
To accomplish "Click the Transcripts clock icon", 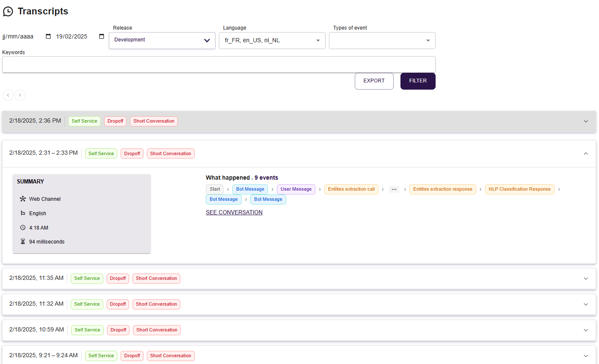I will (x=8, y=11).
